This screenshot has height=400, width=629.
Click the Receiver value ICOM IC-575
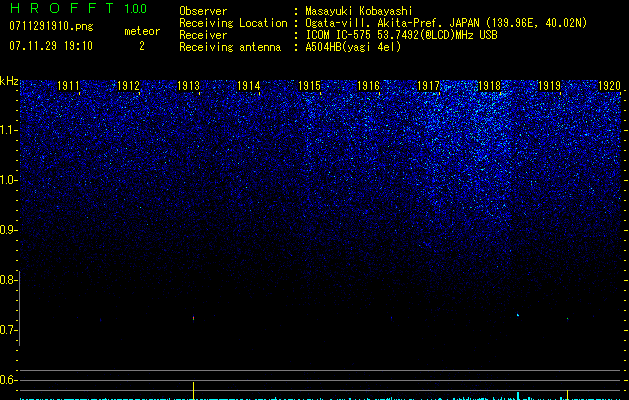[x=340, y=35]
